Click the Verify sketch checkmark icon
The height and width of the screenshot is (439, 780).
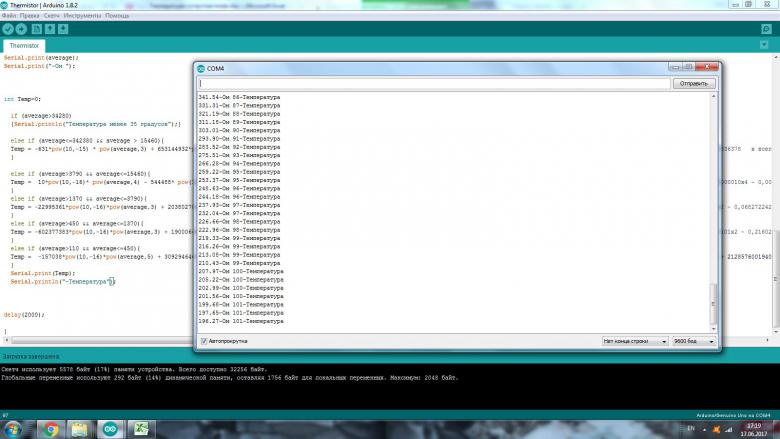7,29
